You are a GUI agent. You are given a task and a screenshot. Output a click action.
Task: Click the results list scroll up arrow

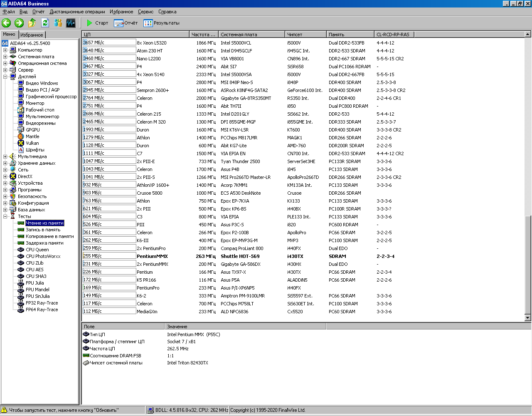tap(528, 35)
